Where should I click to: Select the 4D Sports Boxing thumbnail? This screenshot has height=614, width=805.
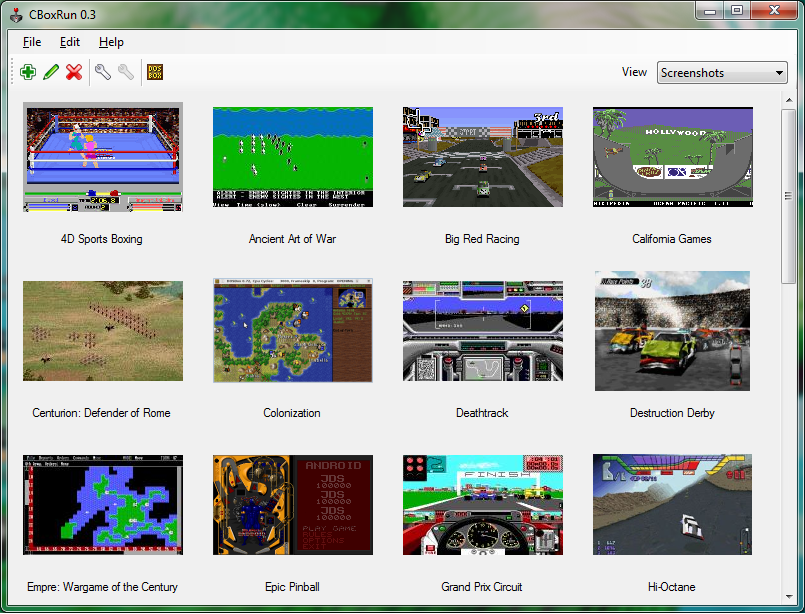coord(103,158)
